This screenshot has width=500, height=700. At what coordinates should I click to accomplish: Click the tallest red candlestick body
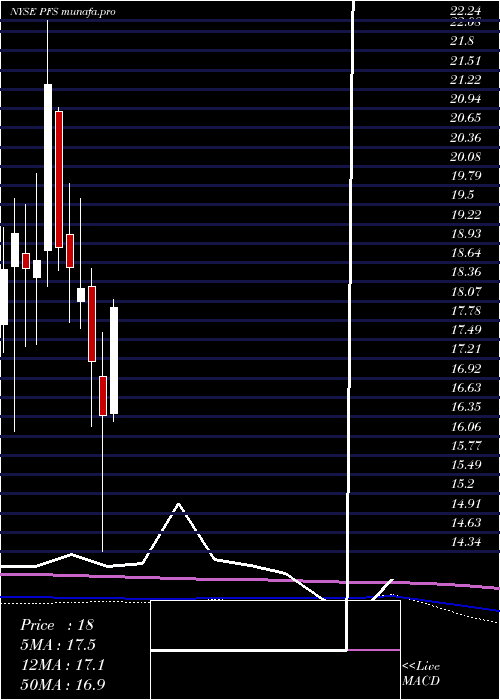tap(59, 179)
